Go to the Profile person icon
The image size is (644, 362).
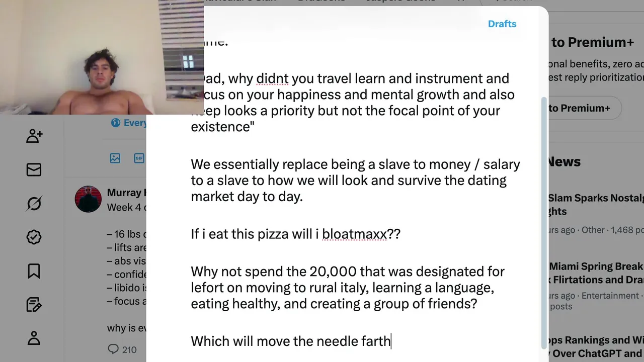tap(34, 338)
